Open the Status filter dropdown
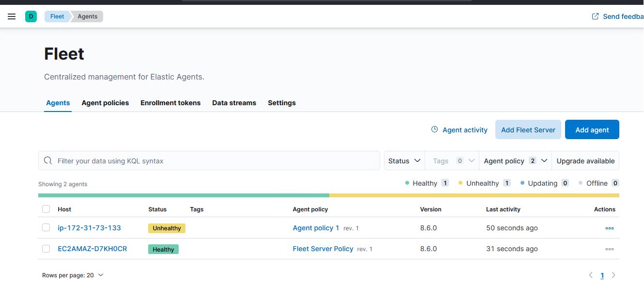 (x=404, y=160)
